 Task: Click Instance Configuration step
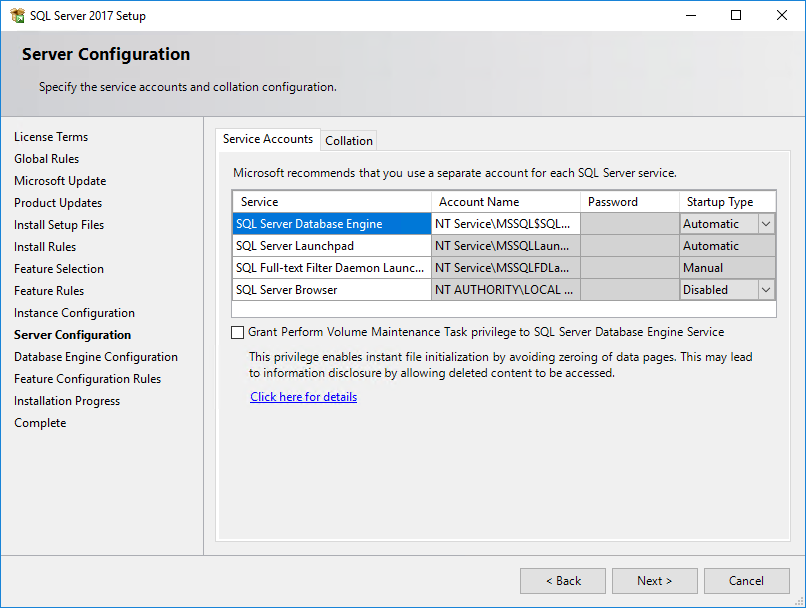pyautogui.click(x=75, y=313)
